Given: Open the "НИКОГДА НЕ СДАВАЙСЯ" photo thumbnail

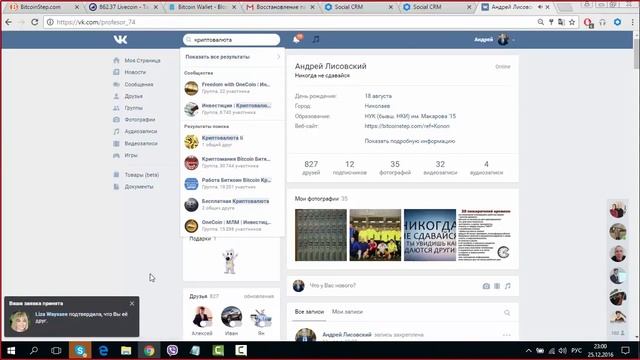Looking at the screenshot, I should [430, 235].
